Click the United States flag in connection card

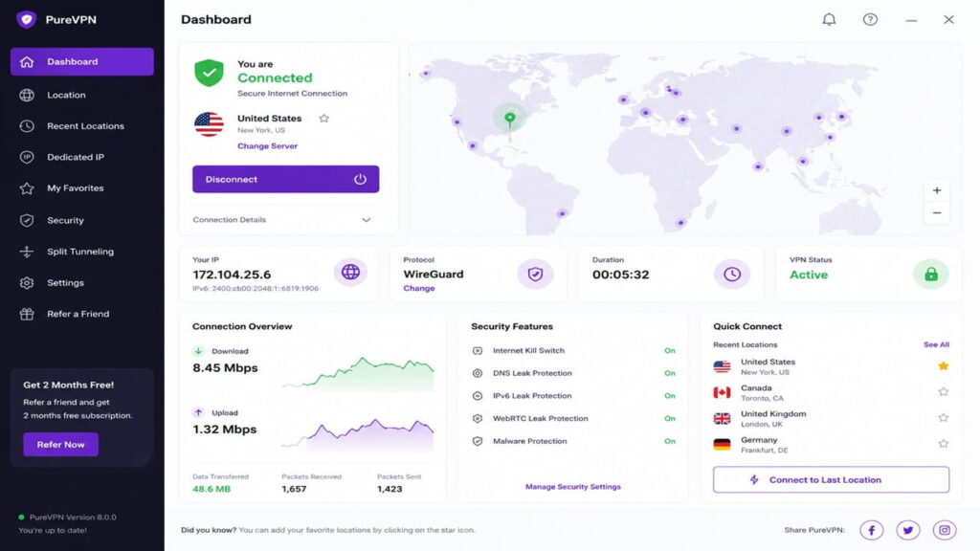[x=209, y=124]
